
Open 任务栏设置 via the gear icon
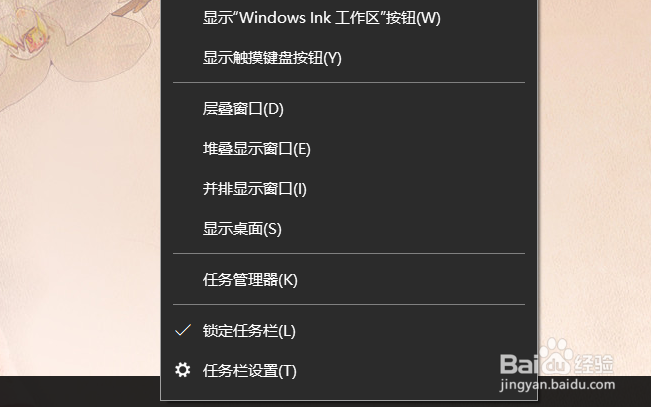[x=183, y=370]
